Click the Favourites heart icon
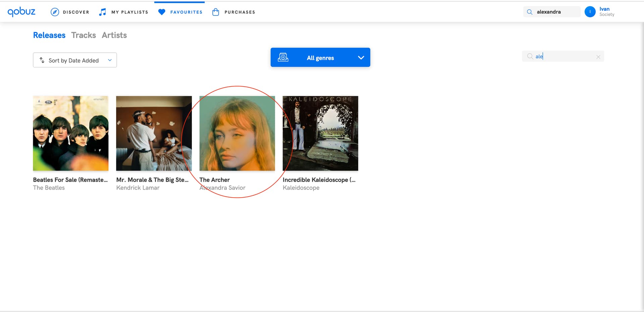644x312 pixels. [162, 12]
